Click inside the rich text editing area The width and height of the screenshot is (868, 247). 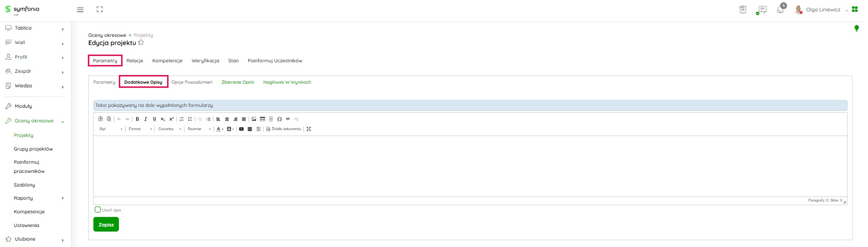coord(469,166)
